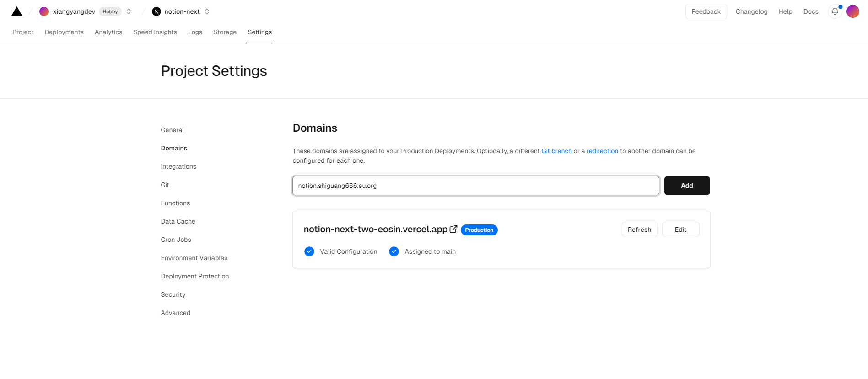Open Advanced settings section

[175, 313]
